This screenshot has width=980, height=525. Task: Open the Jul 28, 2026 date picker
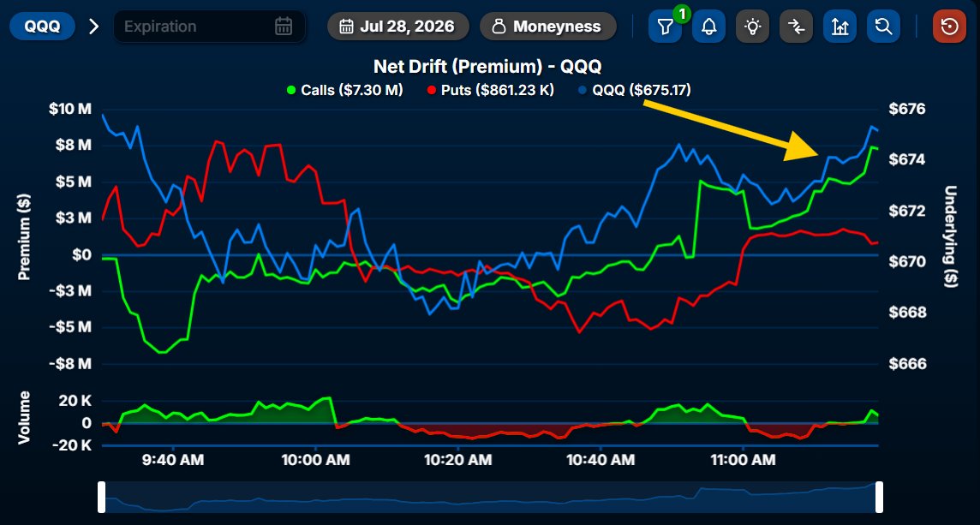pyautogui.click(x=398, y=27)
